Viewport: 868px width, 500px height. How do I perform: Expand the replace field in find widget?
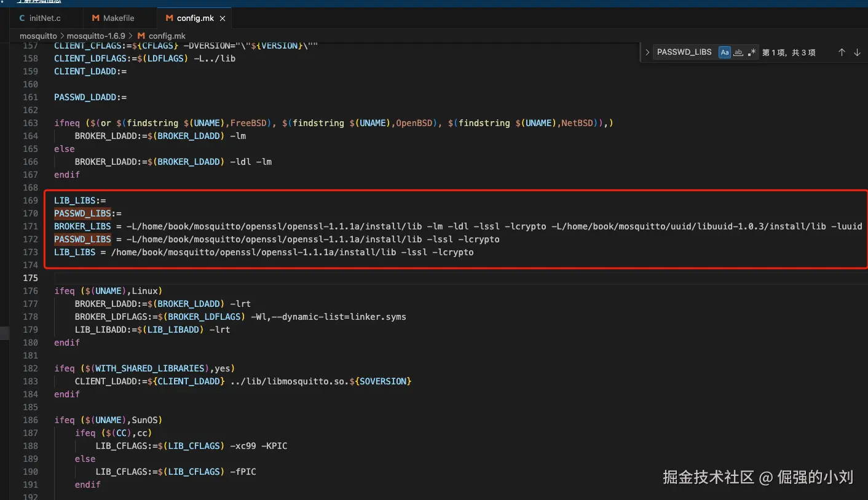[647, 52]
